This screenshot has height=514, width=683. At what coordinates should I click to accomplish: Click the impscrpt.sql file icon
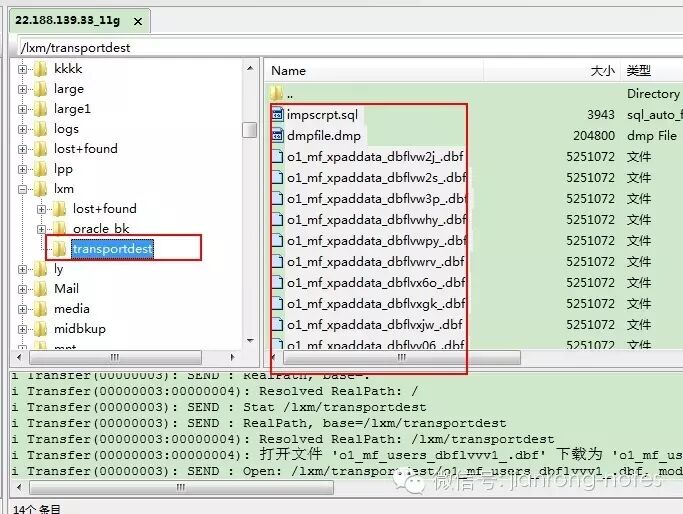(x=277, y=115)
